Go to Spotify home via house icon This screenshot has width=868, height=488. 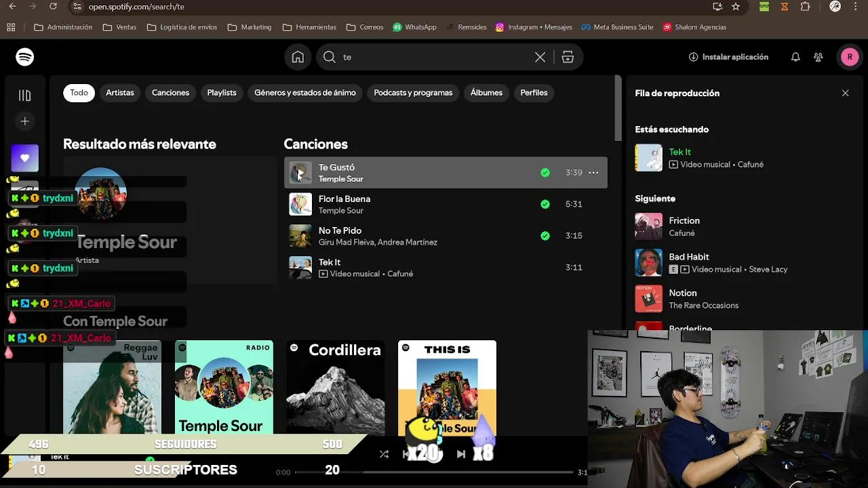pyautogui.click(x=298, y=57)
